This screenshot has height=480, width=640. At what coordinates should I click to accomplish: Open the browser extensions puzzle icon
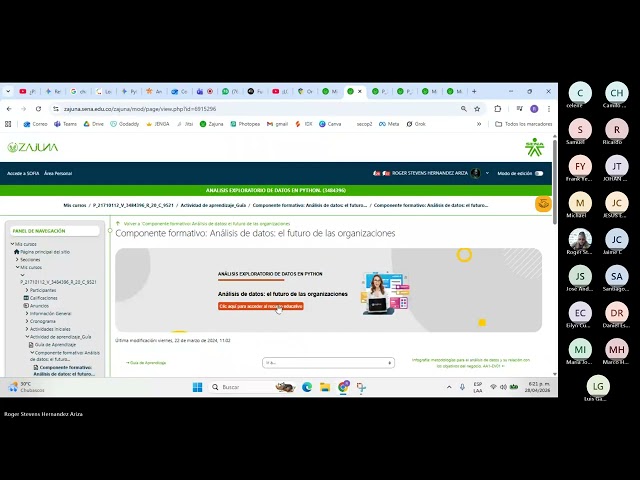pos(498,109)
